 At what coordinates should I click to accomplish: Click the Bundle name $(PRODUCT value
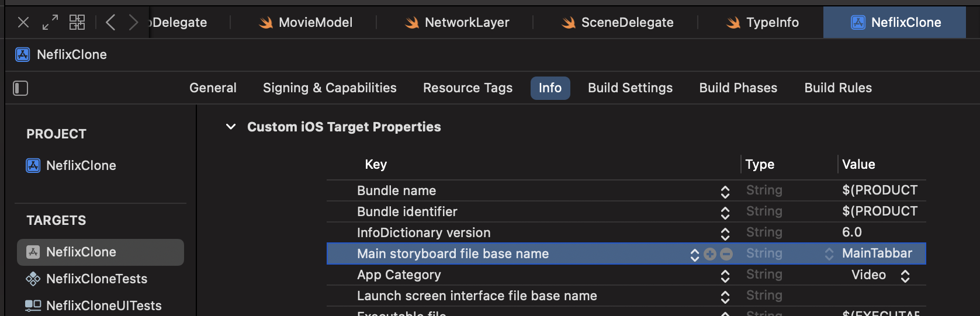pyautogui.click(x=880, y=190)
